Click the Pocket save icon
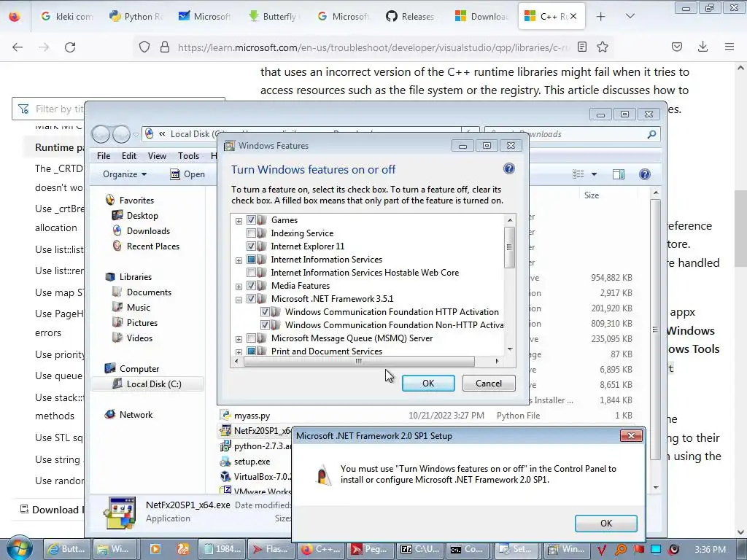Viewport: 747px width, 560px height. (x=676, y=47)
